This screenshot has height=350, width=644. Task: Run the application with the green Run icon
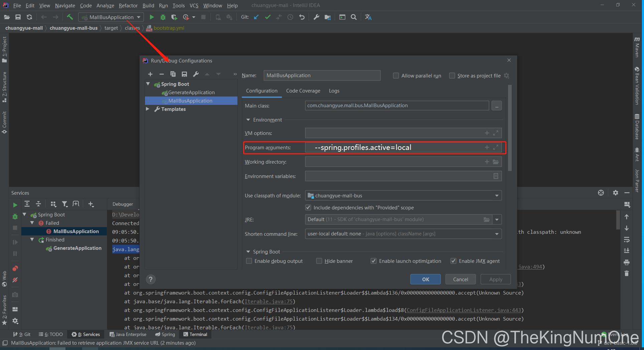tap(152, 17)
